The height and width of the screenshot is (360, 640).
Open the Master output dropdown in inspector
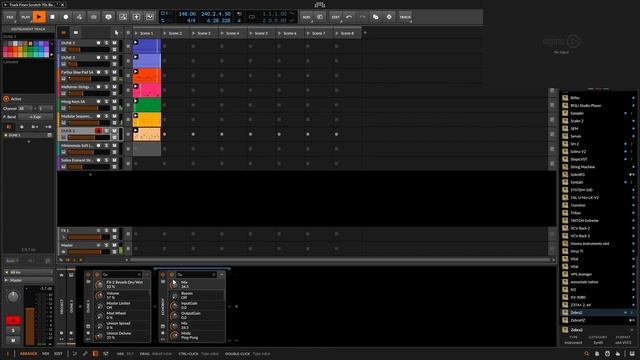29,280
